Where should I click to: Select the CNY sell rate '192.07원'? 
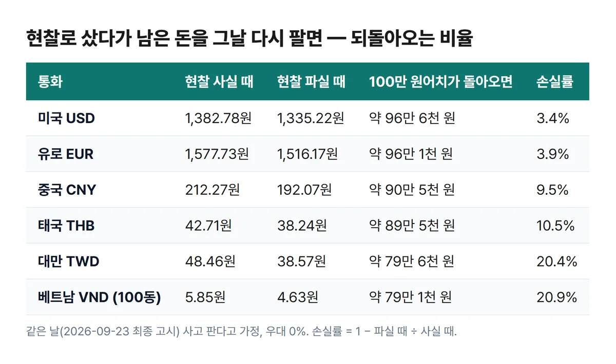(x=304, y=190)
